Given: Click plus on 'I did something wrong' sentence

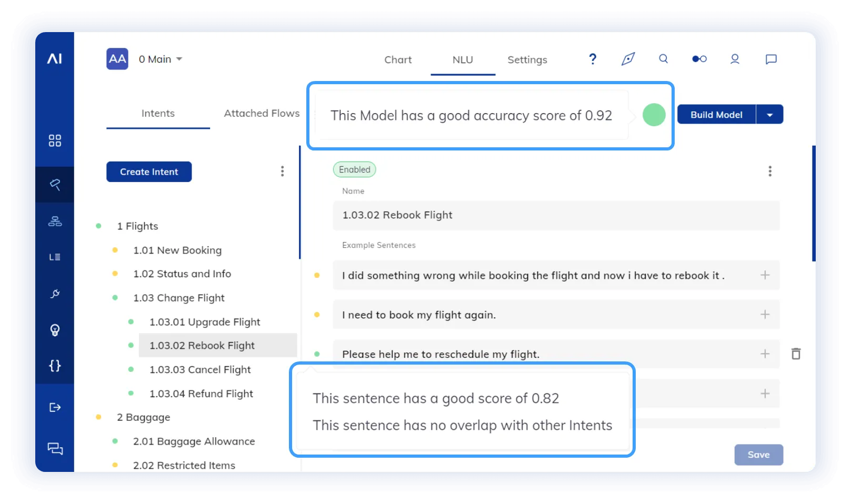Looking at the screenshot, I should coord(765,275).
